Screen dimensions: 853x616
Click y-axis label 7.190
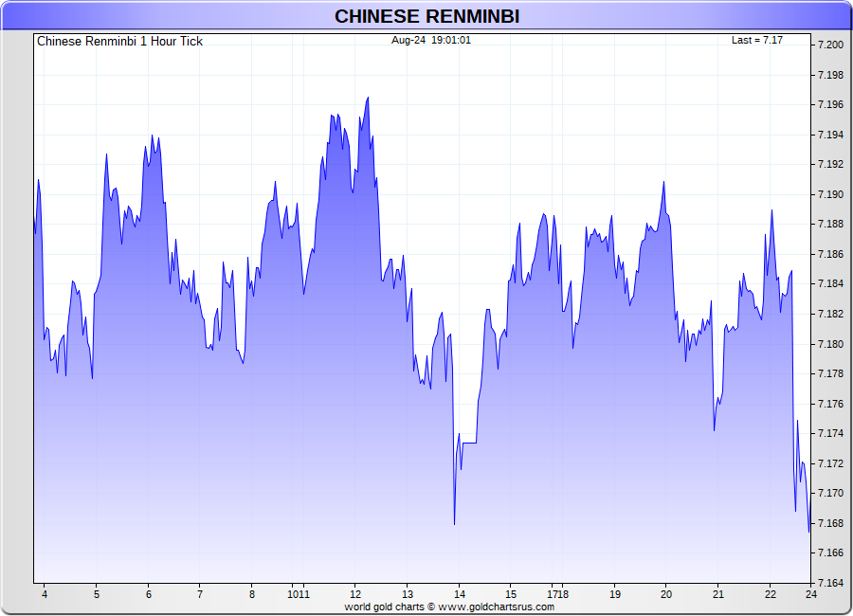(x=830, y=194)
